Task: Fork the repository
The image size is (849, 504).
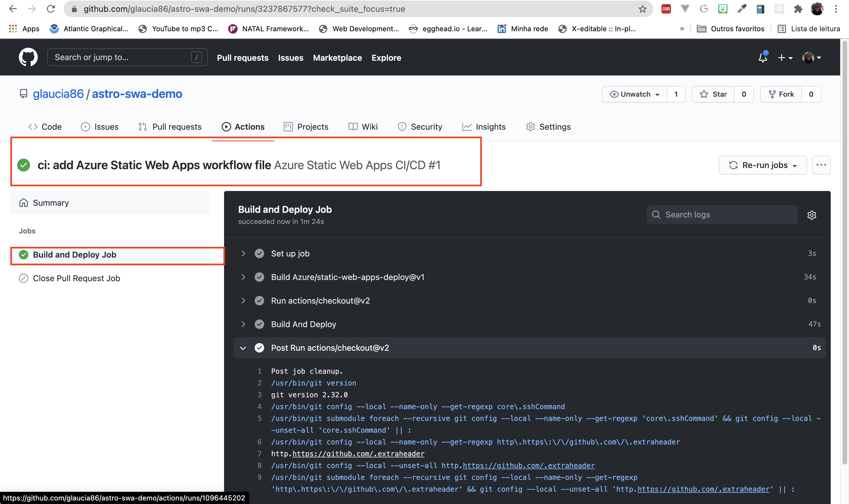Action: 781,94
